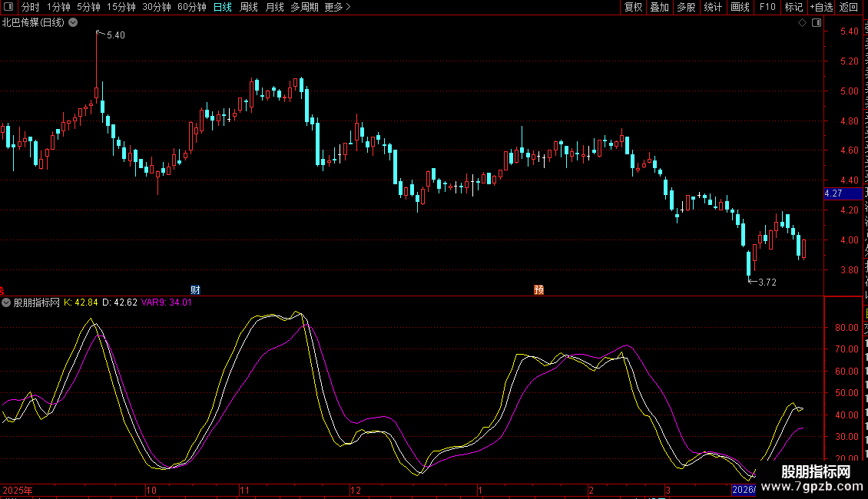
Task: Click the 返回 back button
Action: (x=849, y=7)
